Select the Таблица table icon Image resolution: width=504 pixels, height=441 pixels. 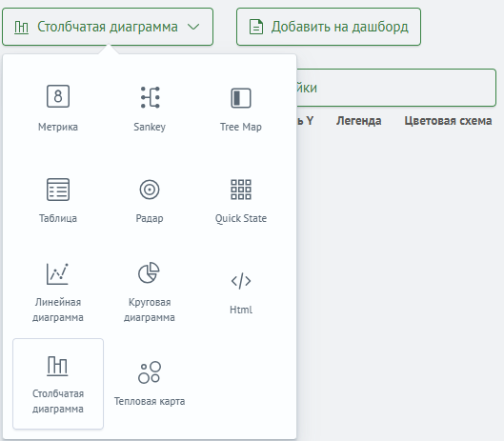point(58,190)
